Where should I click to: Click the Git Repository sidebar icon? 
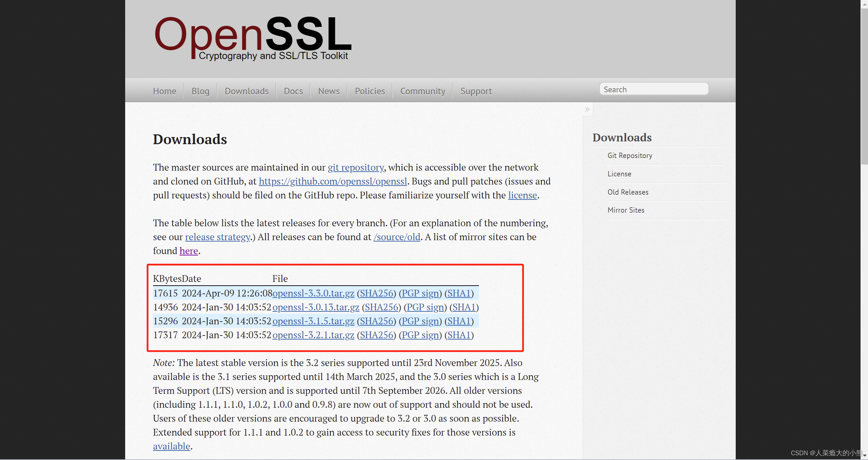(630, 156)
